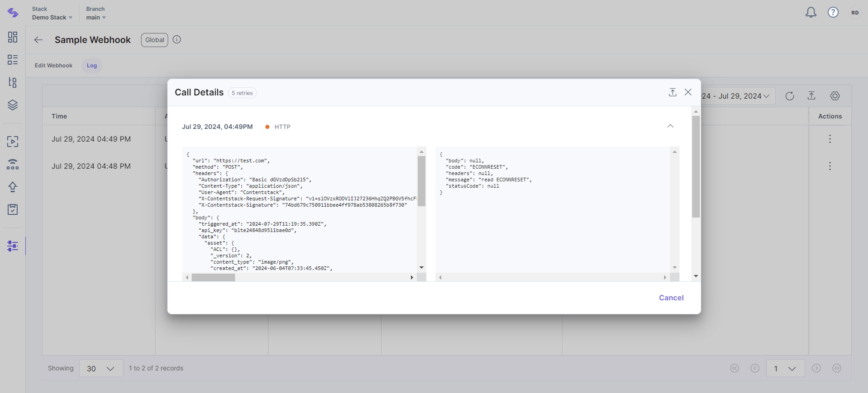Viewport: 868px width, 393px height.
Task: Open table settings gear icon
Action: [835, 96]
